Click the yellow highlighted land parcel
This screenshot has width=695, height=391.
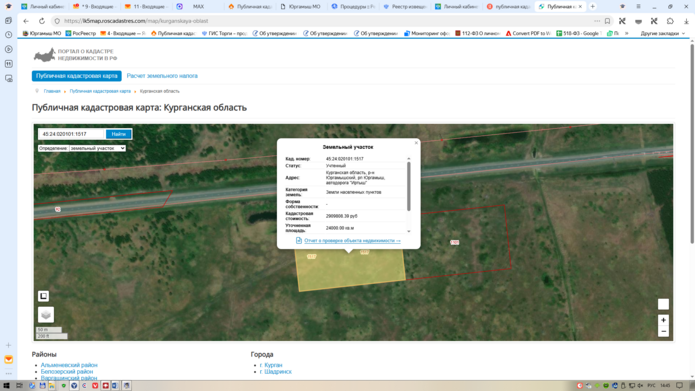click(x=350, y=270)
